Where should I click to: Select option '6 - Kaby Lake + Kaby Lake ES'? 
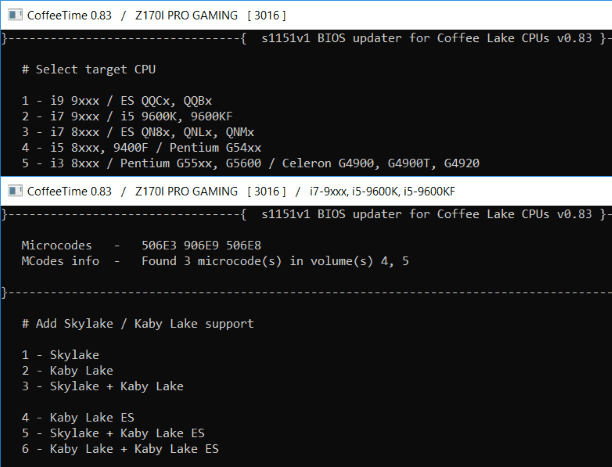(x=120, y=449)
